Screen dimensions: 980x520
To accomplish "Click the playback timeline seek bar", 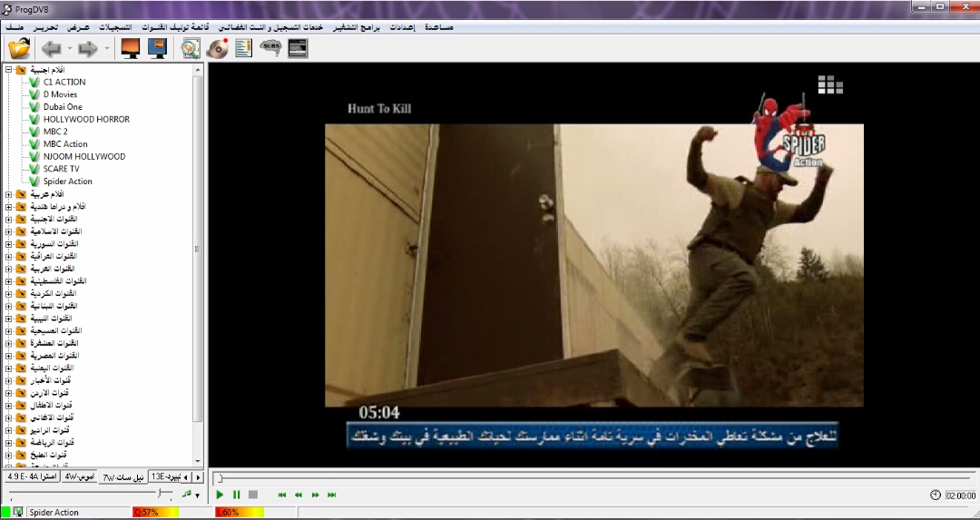I will 590,477.
